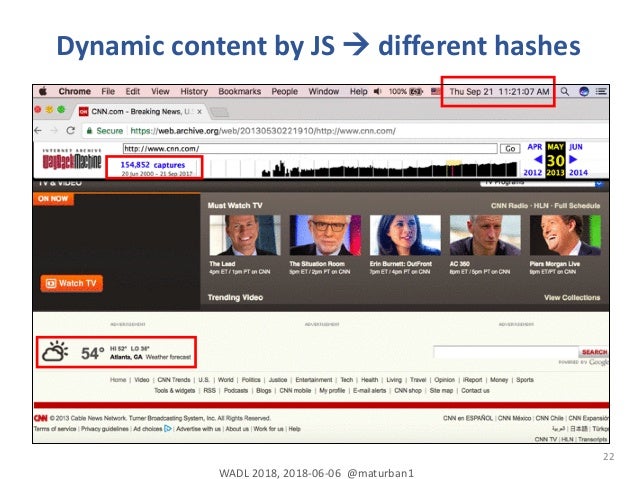Open the Contact us footer link
638x479 pixels.
pyautogui.click(x=475, y=390)
